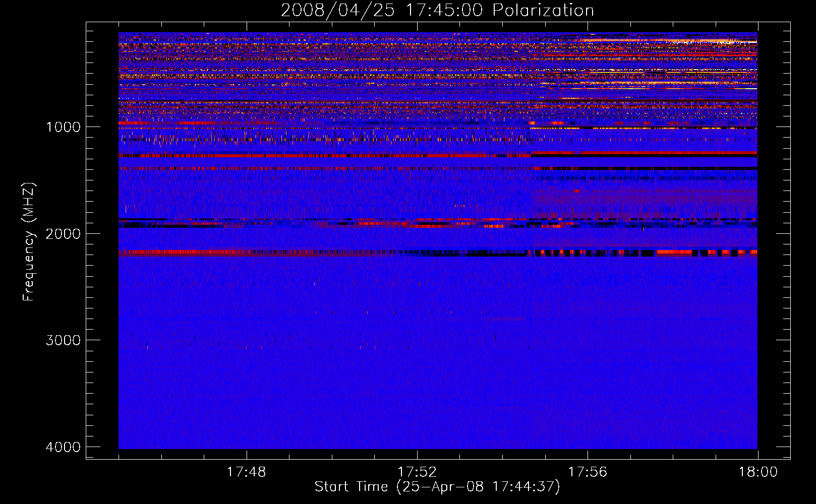Click the "18:00" time tick label
Image resolution: width=816 pixels, height=504 pixels.
pyautogui.click(x=758, y=472)
